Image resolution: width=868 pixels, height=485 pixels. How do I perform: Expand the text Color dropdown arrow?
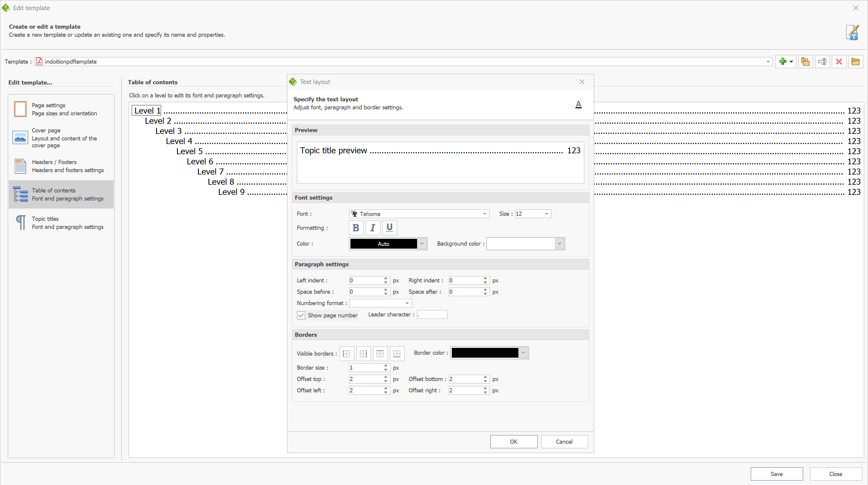(422, 244)
